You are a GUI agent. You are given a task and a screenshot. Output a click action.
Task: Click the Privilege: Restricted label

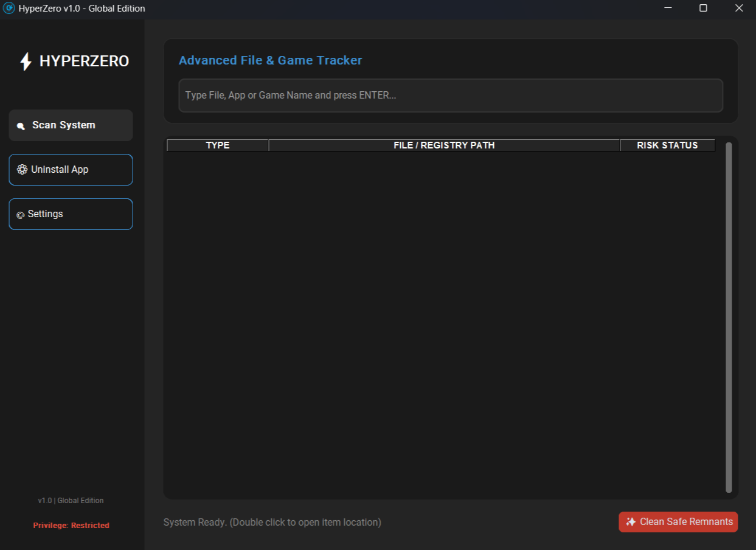(71, 525)
